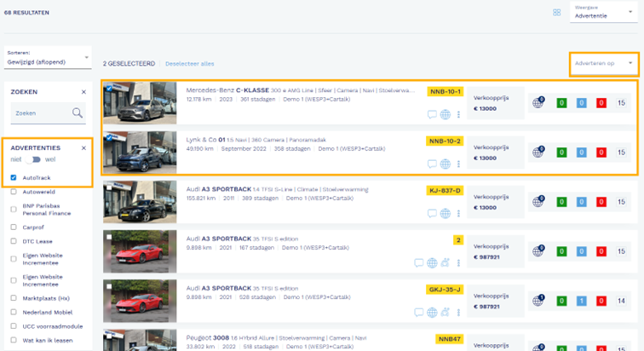Open comment icon for KJ-837-D Audi A3
Image resolution: width=644 pixels, height=351 pixels.
point(432,214)
